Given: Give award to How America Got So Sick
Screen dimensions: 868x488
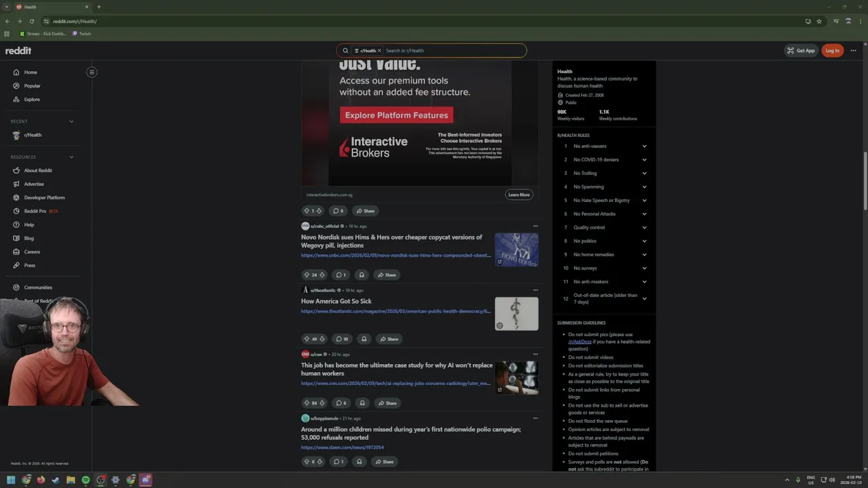Looking at the screenshot, I should (364, 339).
